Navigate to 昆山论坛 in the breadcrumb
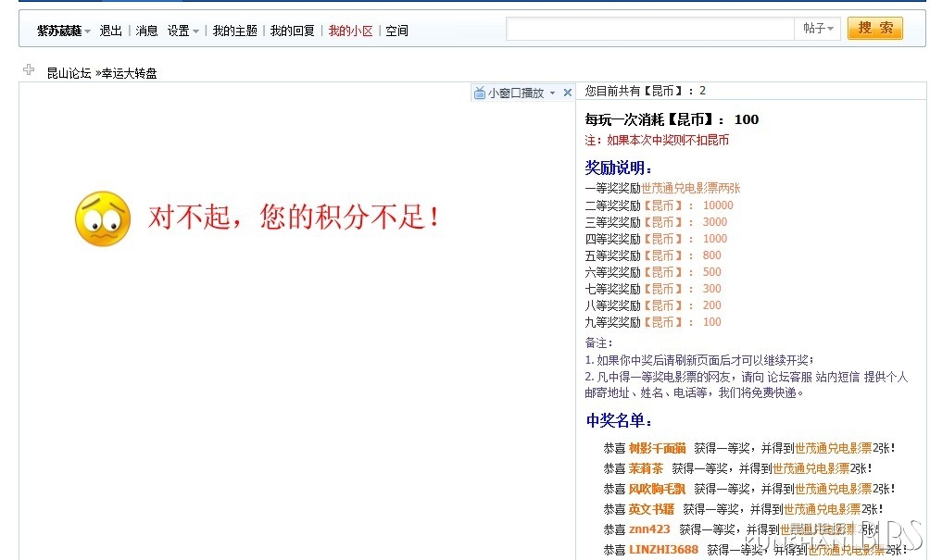 click(69, 73)
